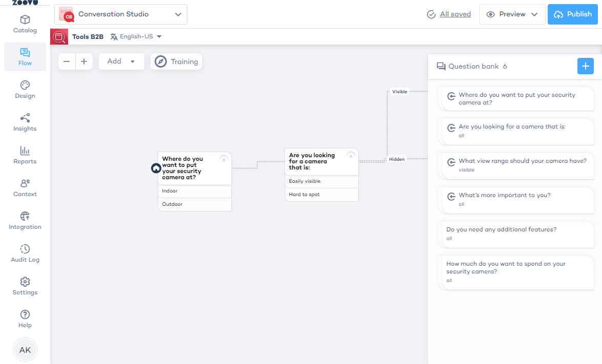Publish the conversation flow

click(572, 14)
